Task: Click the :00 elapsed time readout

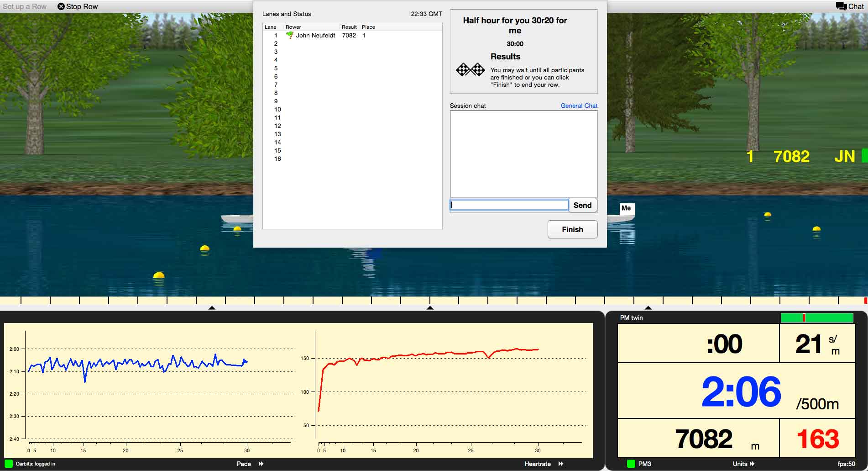Action: (x=724, y=344)
